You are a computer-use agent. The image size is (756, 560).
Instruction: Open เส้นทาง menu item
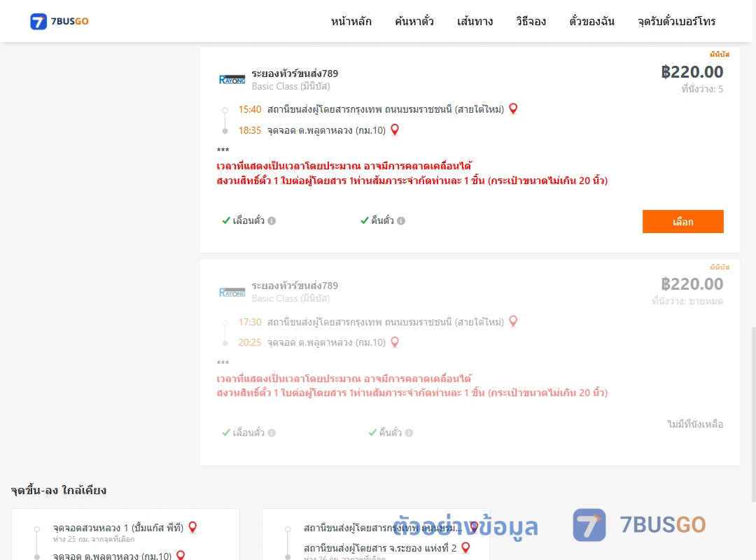click(x=475, y=21)
